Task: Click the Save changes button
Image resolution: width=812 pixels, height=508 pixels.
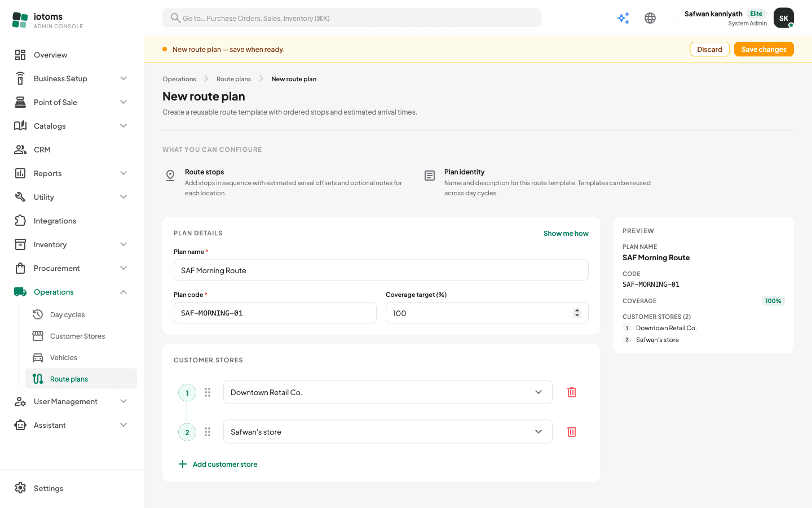Action: tap(764, 49)
